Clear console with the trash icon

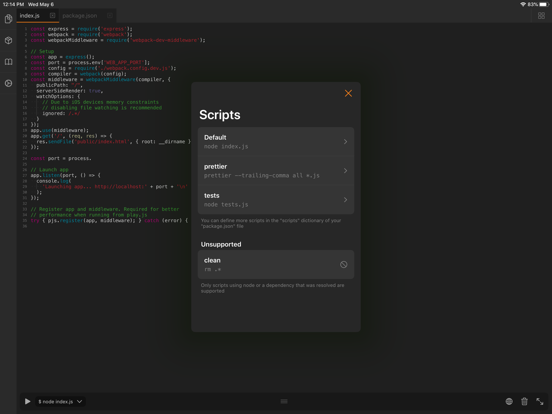[x=524, y=401]
